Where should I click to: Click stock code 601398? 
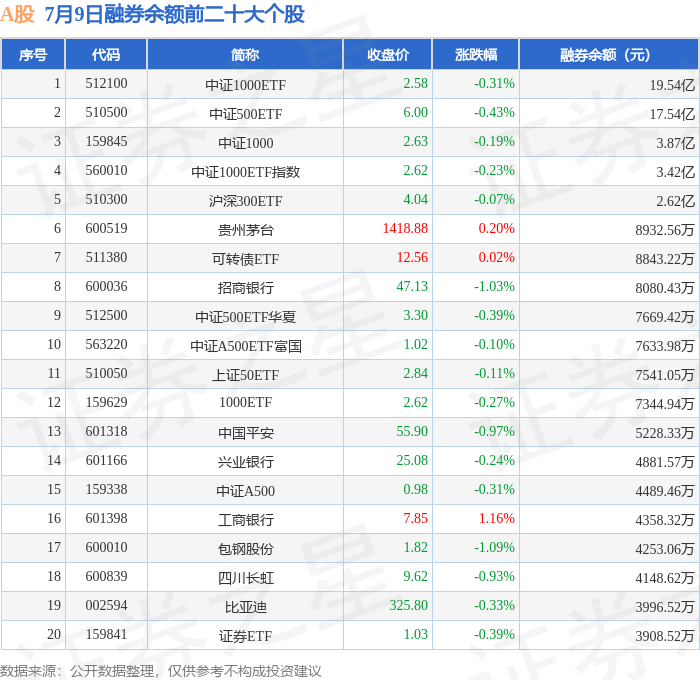click(106, 518)
